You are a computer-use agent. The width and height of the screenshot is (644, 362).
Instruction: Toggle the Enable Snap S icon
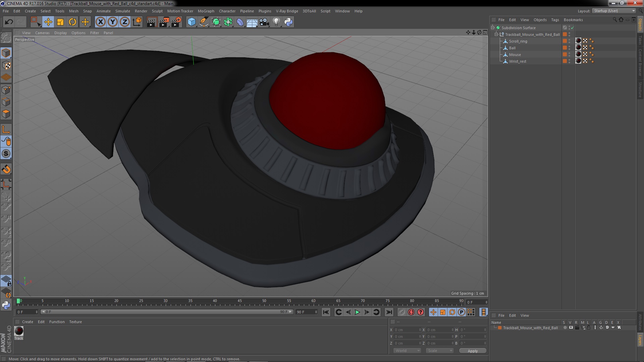[x=6, y=154]
